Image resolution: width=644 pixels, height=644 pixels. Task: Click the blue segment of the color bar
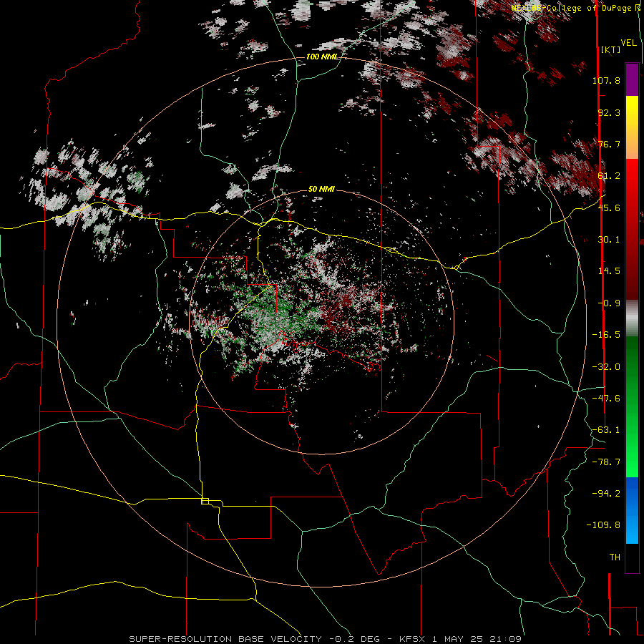632,510
